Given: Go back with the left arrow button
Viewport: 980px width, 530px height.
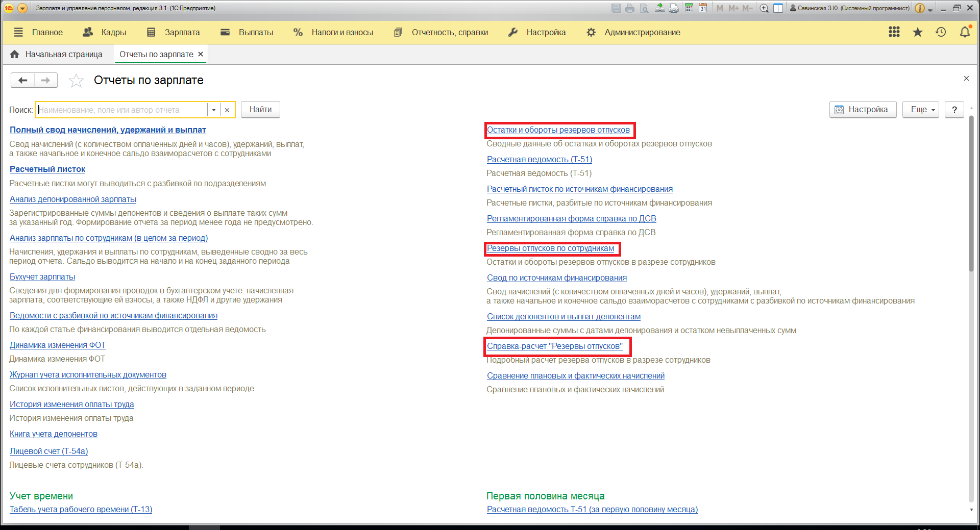Looking at the screenshot, I should coord(23,80).
